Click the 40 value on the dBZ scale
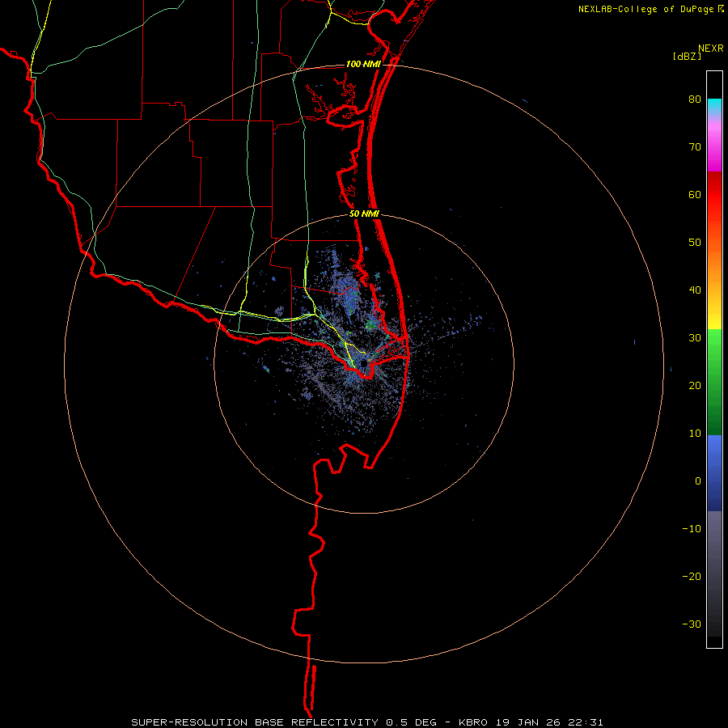Viewport: 728px width, 728px height. click(x=695, y=290)
